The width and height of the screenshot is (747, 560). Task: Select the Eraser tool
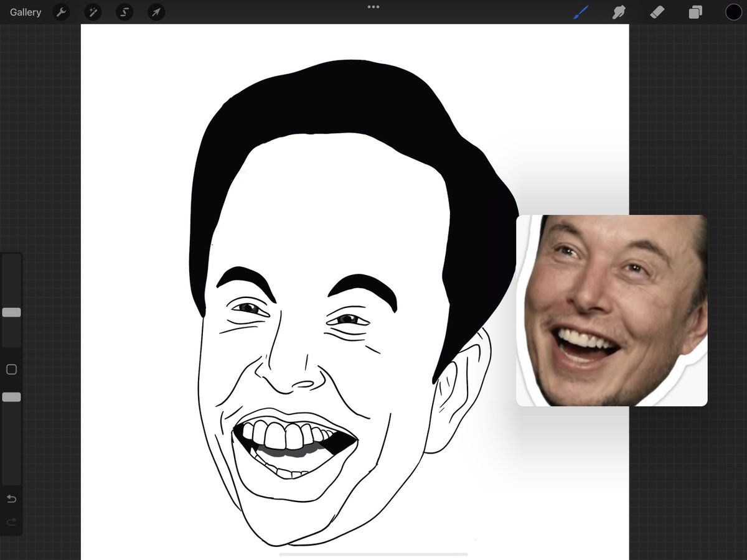pos(657,12)
